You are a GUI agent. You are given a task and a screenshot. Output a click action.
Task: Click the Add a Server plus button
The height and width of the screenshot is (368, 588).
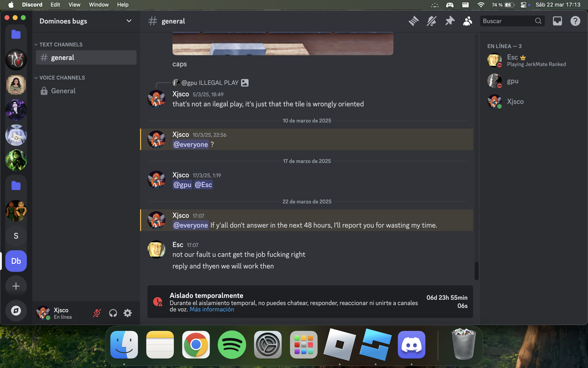(16, 286)
